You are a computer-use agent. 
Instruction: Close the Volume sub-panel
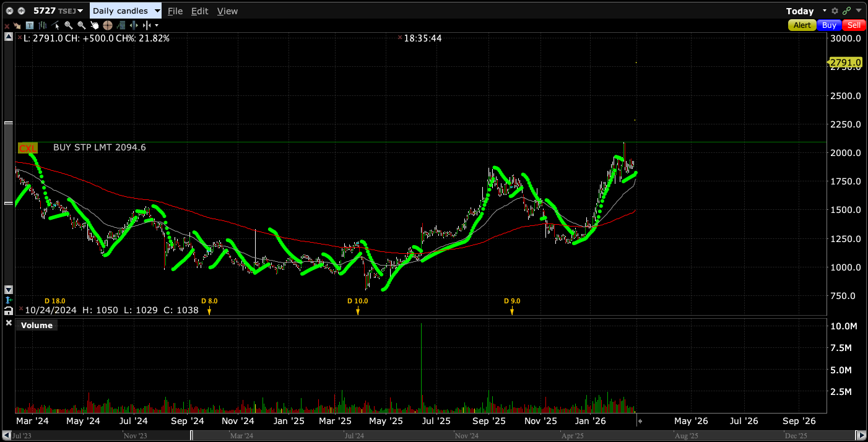9,323
